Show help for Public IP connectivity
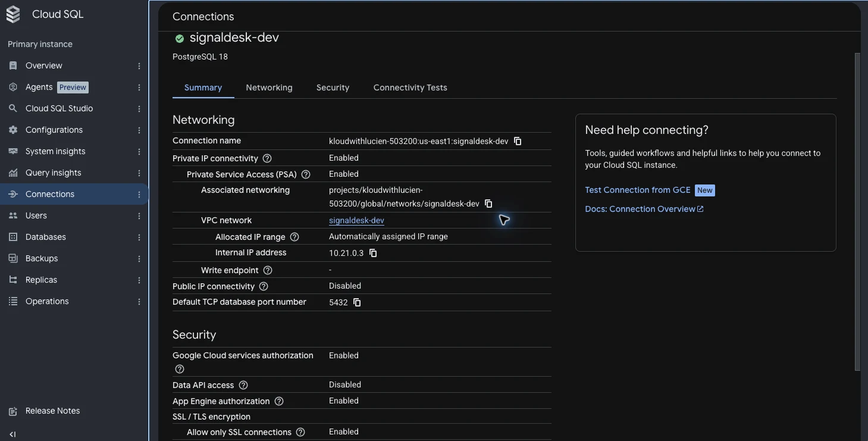Image resolution: width=868 pixels, height=441 pixels. click(264, 286)
